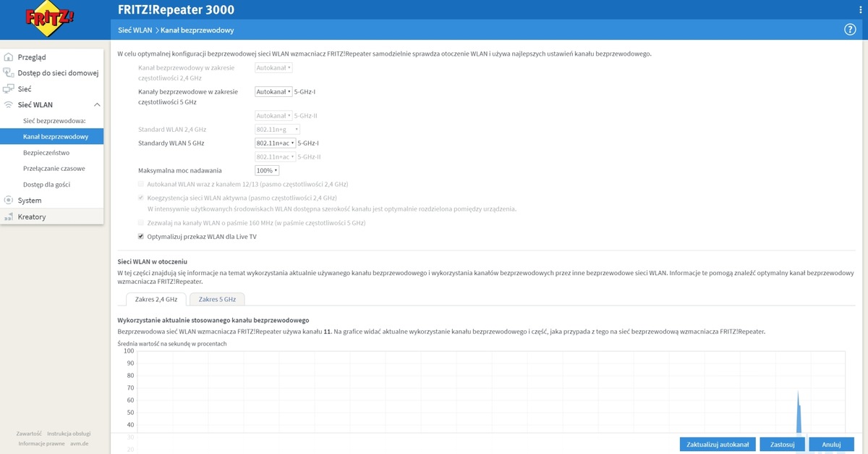Click the Przegląd home icon

pos(9,57)
